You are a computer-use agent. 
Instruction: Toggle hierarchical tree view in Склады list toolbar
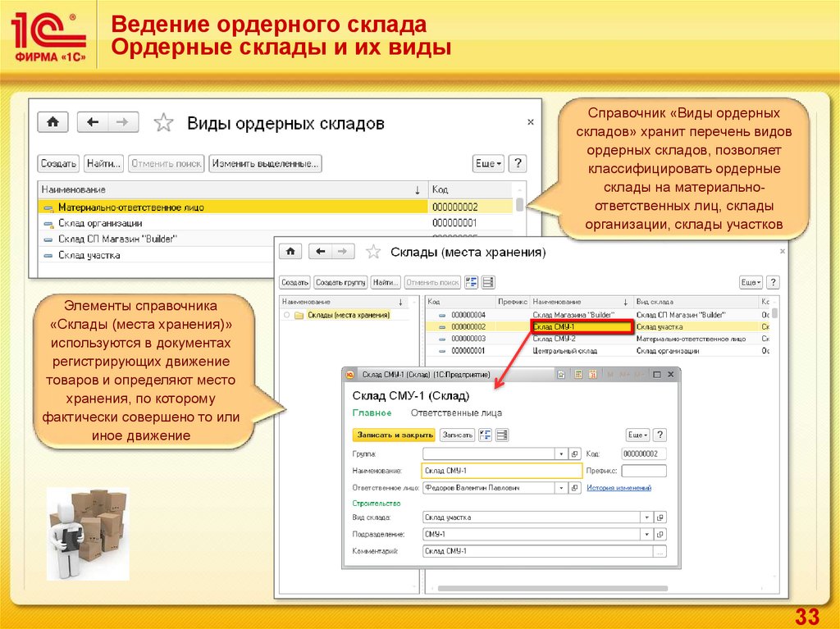[x=472, y=282]
